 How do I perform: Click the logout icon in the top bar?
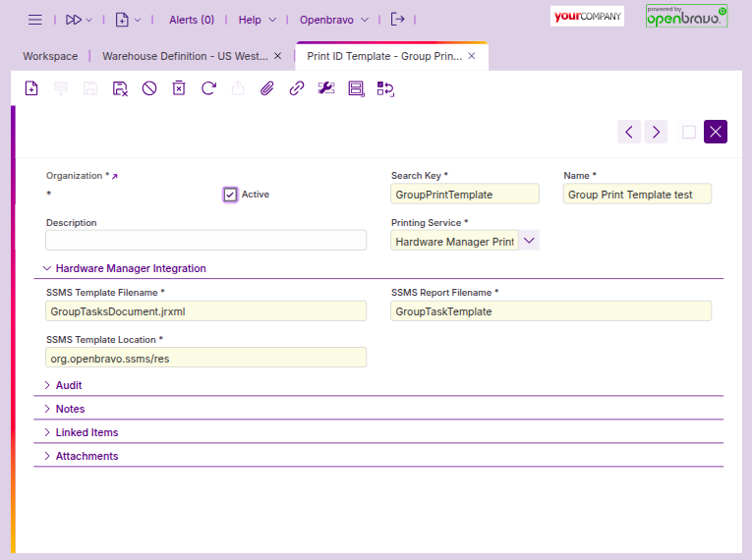(x=397, y=20)
